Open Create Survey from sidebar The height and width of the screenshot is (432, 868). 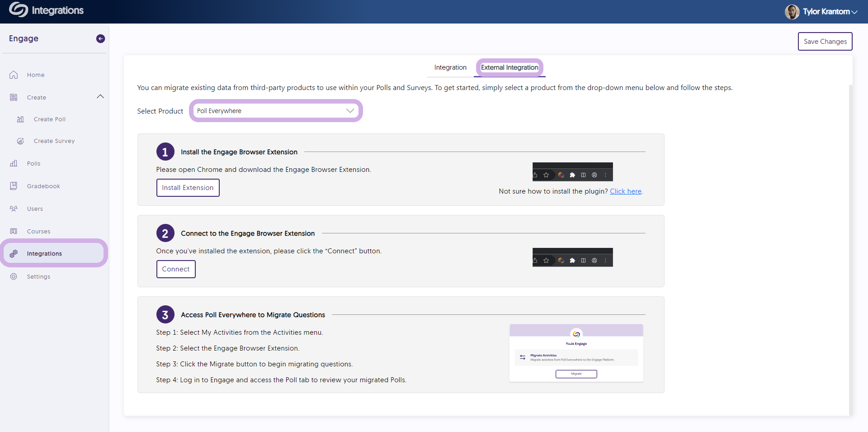tap(54, 141)
